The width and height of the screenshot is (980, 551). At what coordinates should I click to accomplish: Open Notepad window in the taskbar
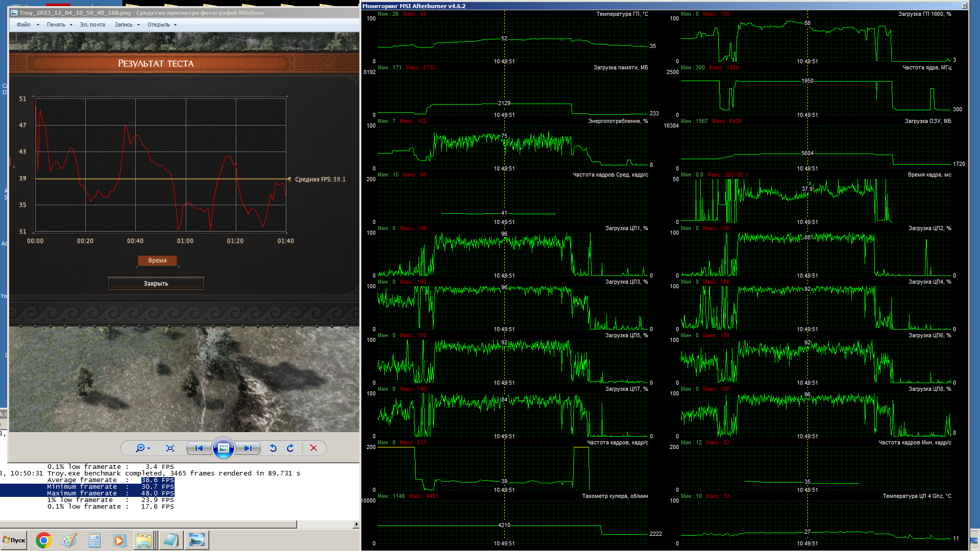tap(171, 540)
